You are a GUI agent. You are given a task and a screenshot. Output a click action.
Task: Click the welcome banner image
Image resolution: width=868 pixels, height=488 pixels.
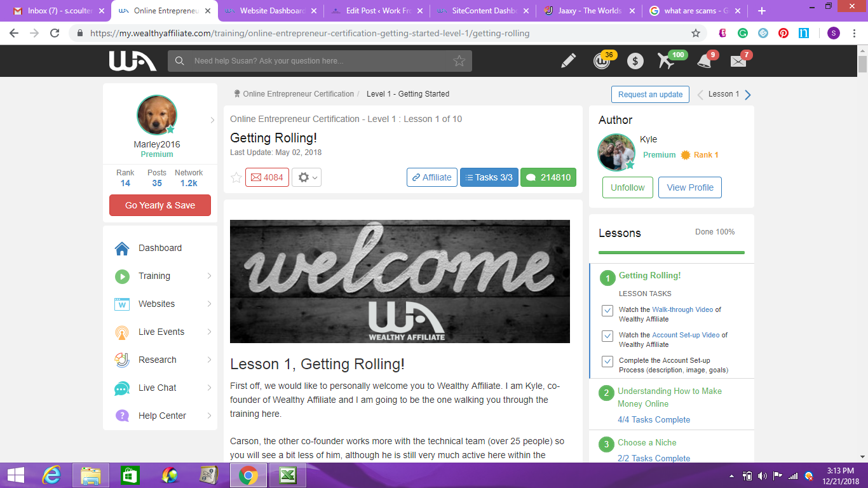400,281
